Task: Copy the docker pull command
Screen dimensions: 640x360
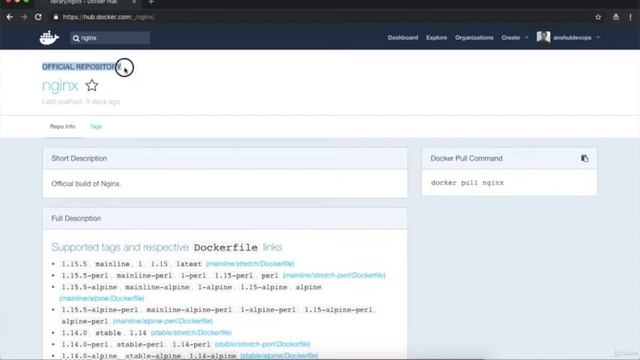Action: coord(584,158)
